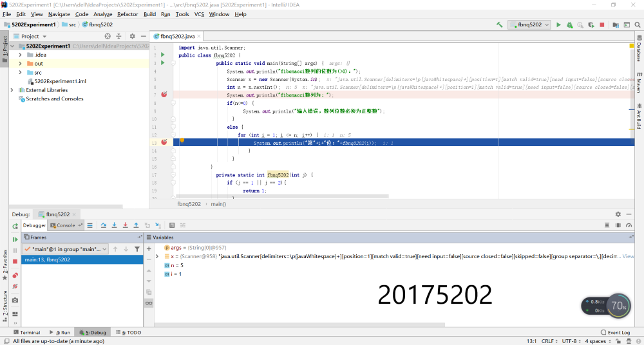644x345 pixels.
Task: Open View Breakpoints icon
Action: click(15, 275)
